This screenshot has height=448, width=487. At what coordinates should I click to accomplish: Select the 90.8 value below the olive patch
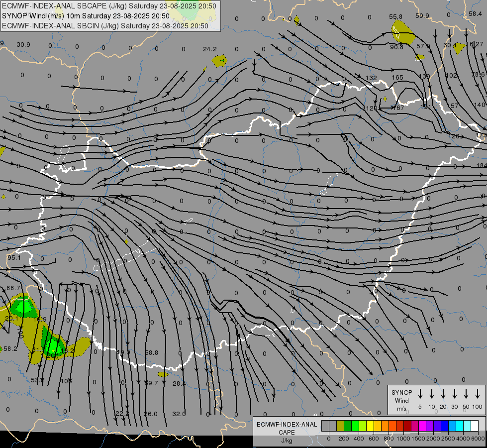[x=396, y=47]
